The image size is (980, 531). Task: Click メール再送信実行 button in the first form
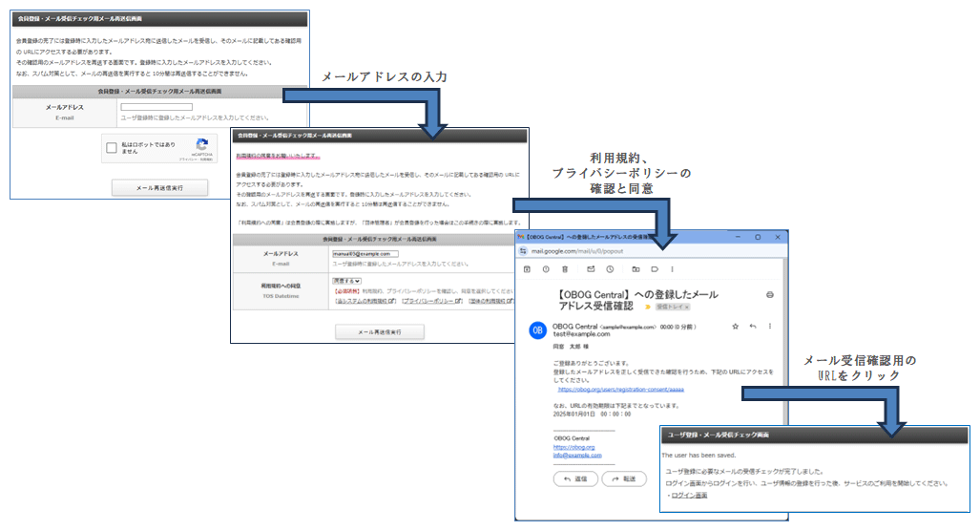[160, 187]
